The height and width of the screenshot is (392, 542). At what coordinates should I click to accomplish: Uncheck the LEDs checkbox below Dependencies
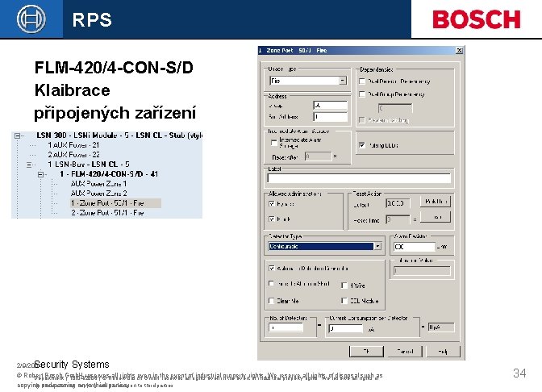[362, 145]
